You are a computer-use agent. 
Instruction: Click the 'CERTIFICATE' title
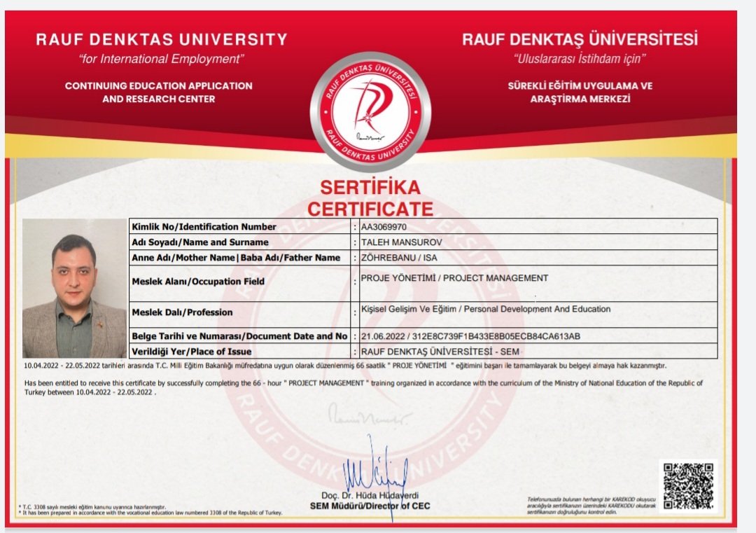[x=370, y=209]
